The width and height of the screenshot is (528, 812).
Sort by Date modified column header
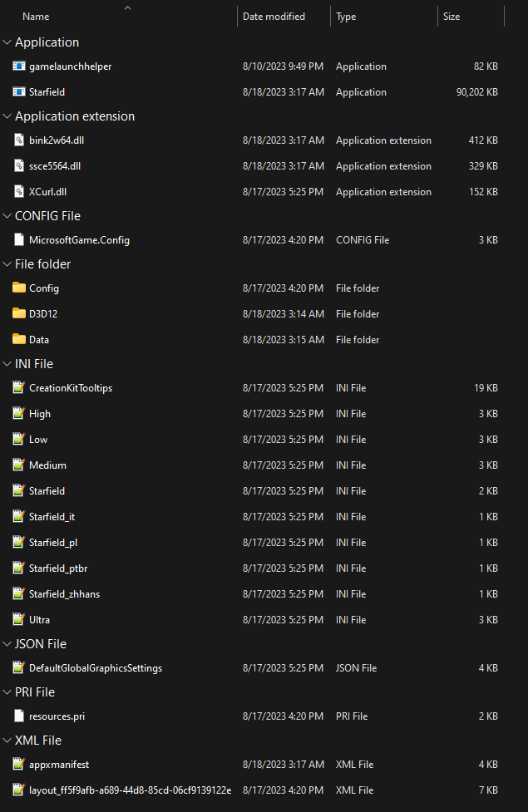click(x=274, y=17)
